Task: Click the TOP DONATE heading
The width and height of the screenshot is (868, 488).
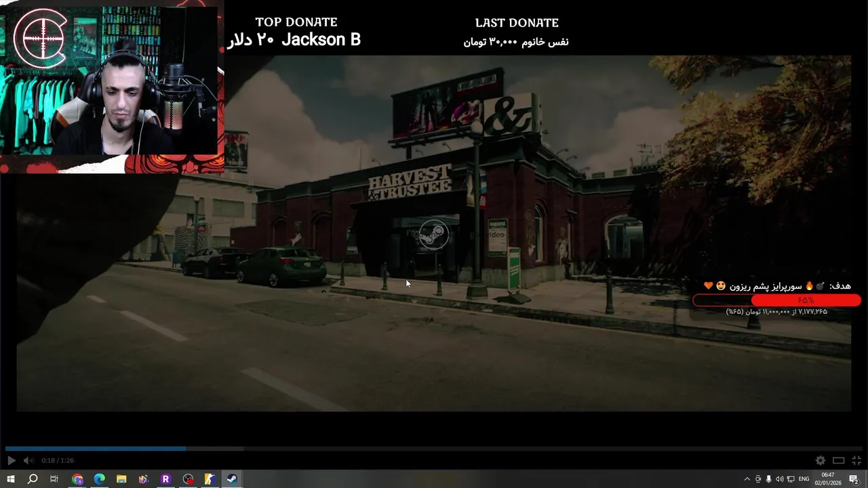Action: (296, 22)
